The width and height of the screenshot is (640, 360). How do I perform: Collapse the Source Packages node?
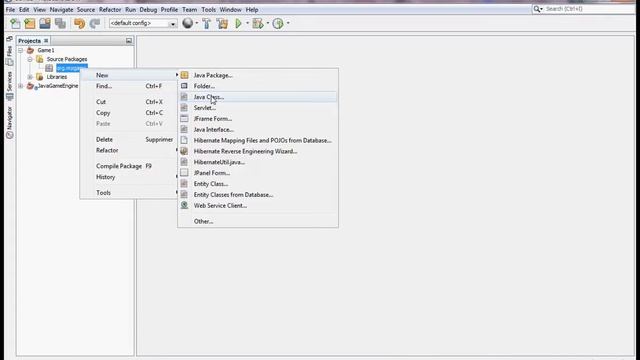[30, 59]
